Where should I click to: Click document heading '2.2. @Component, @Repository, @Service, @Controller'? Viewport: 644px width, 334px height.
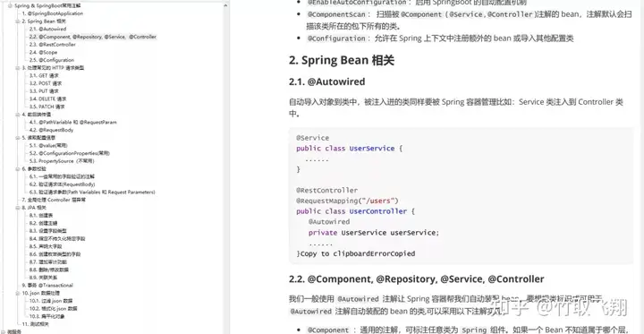[417, 279]
